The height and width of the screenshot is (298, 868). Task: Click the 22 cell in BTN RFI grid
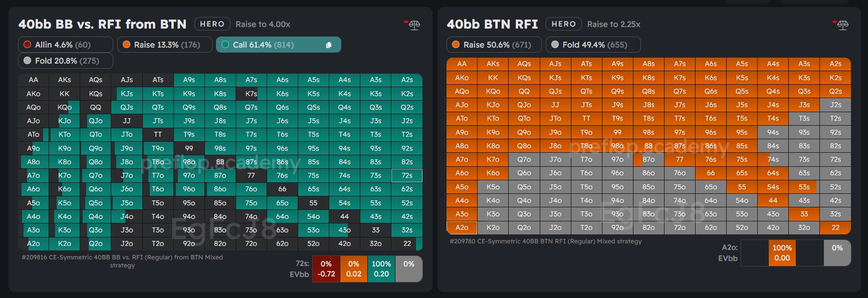click(835, 227)
